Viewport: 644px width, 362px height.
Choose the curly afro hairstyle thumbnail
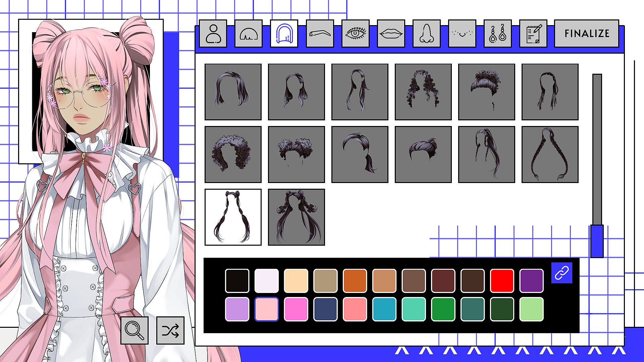(233, 155)
